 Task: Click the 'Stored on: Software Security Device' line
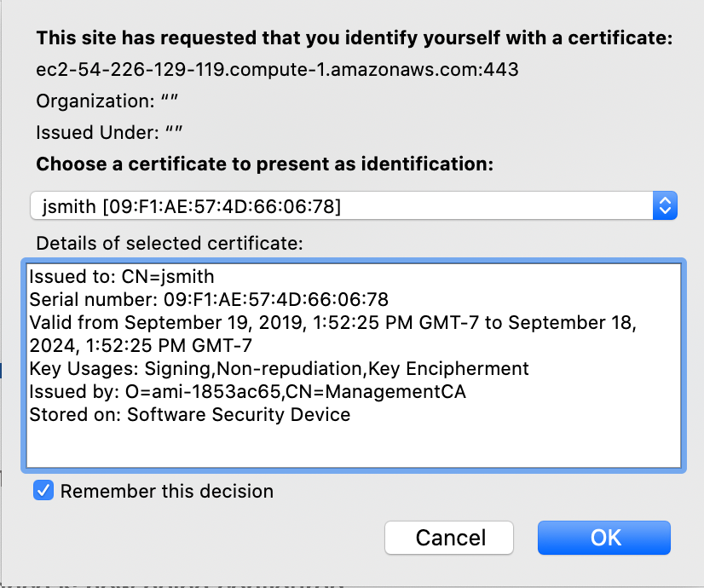pos(189,415)
